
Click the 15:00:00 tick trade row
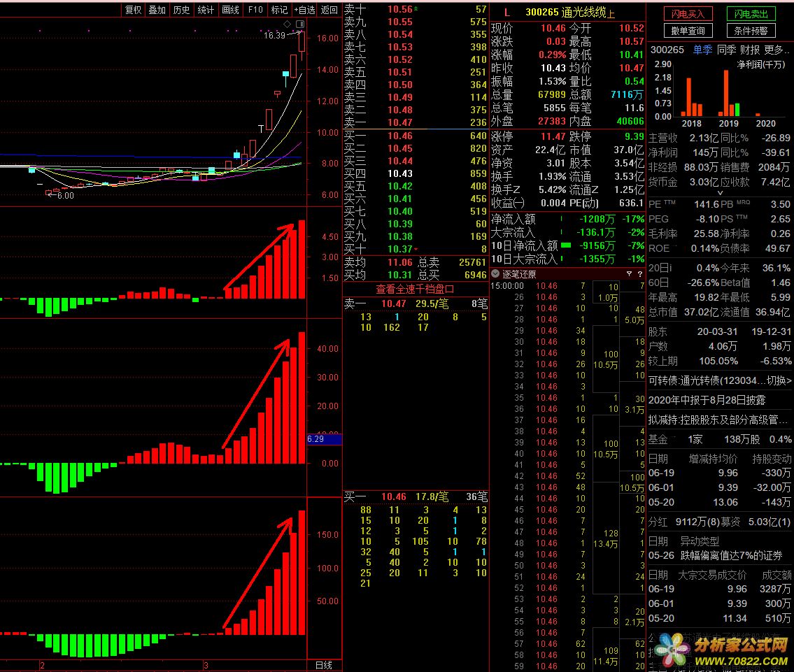567,286
